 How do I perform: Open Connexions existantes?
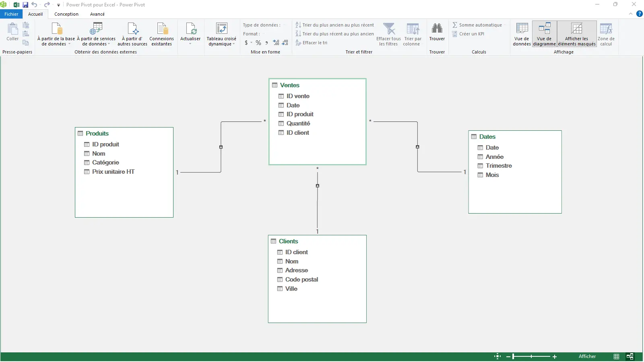(x=162, y=34)
